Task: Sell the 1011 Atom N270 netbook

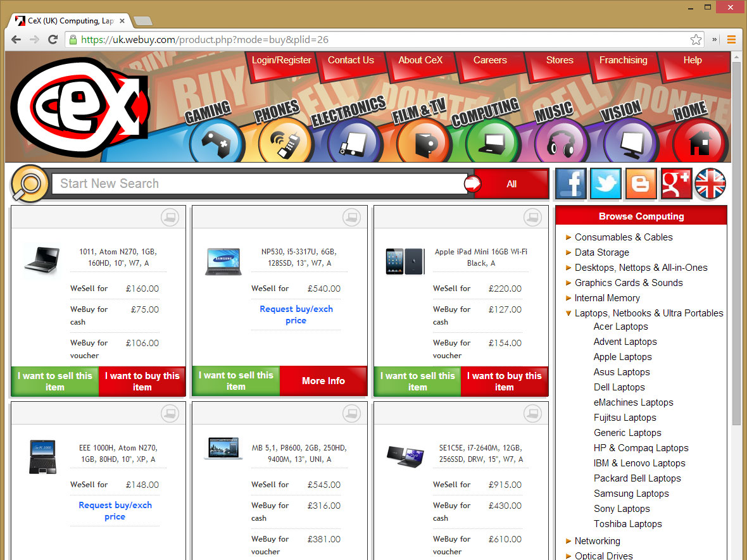Action: tap(55, 382)
